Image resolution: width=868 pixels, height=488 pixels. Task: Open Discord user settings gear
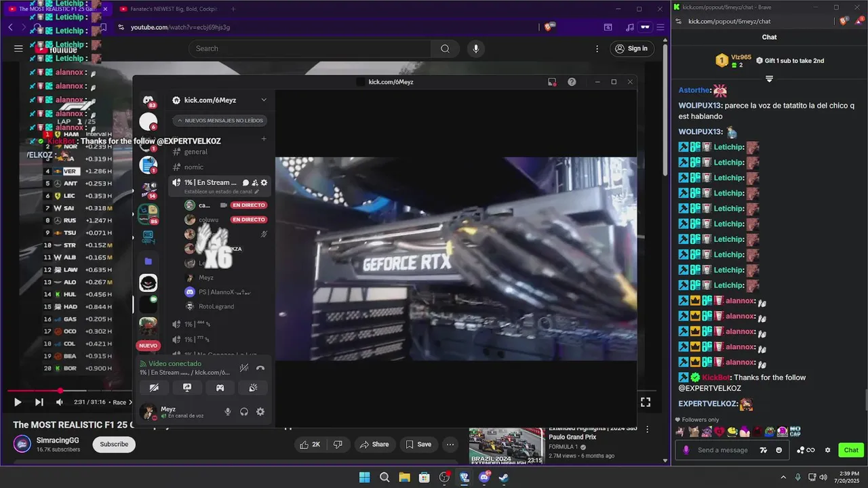[x=260, y=411]
